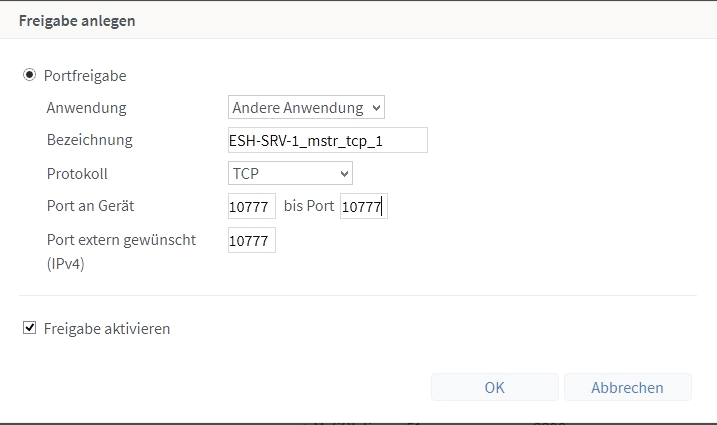Image resolution: width=717 pixels, height=425 pixels.
Task: Click the bis Port text label
Action: [309, 206]
